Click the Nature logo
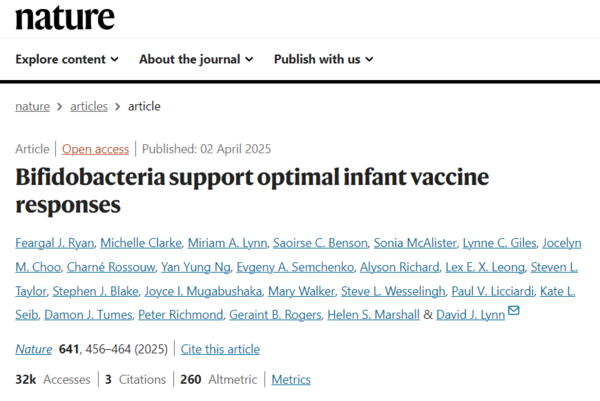 65,17
